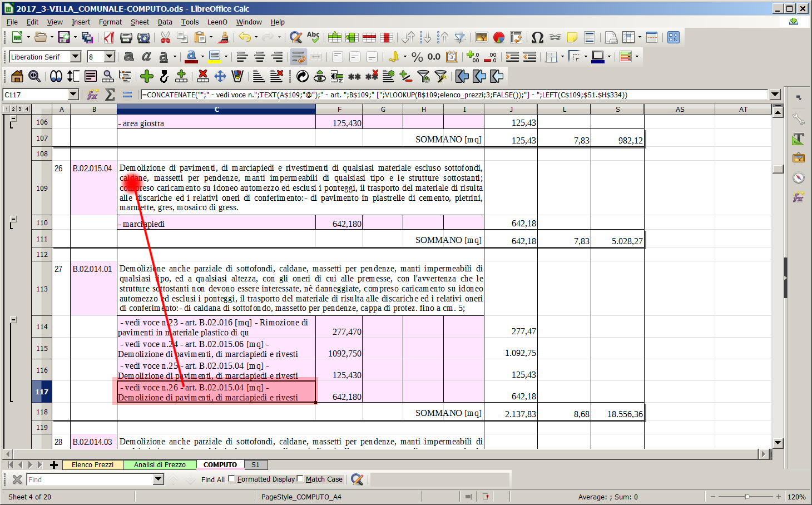Select the column C header

216,109
